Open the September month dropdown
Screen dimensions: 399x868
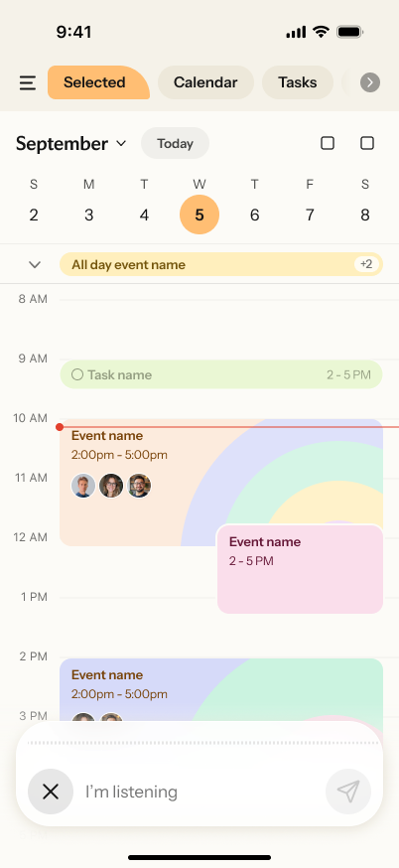tap(70, 144)
